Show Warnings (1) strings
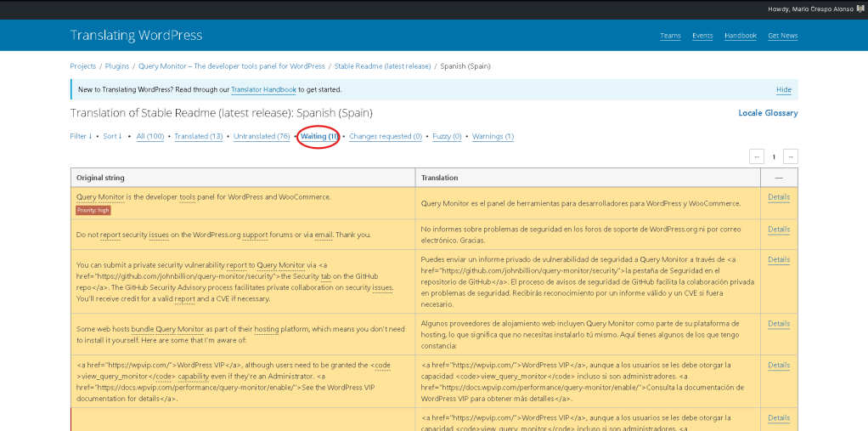The image size is (868, 431). (x=493, y=136)
